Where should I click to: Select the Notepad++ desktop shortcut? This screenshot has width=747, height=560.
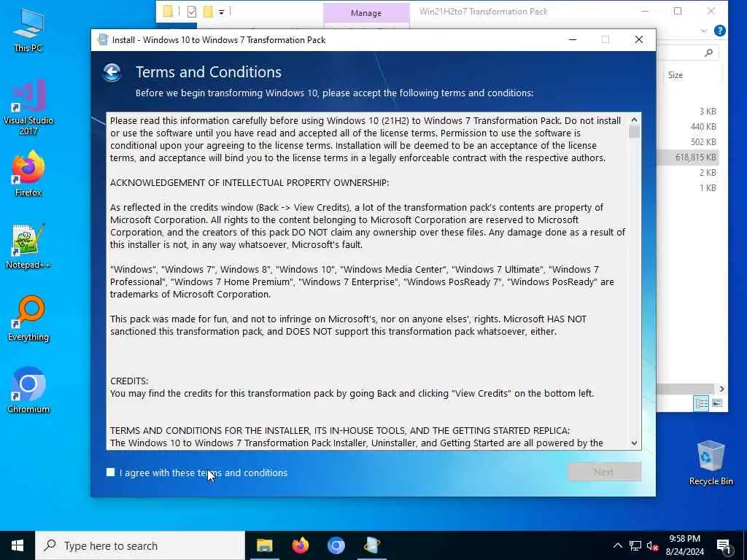(28, 246)
